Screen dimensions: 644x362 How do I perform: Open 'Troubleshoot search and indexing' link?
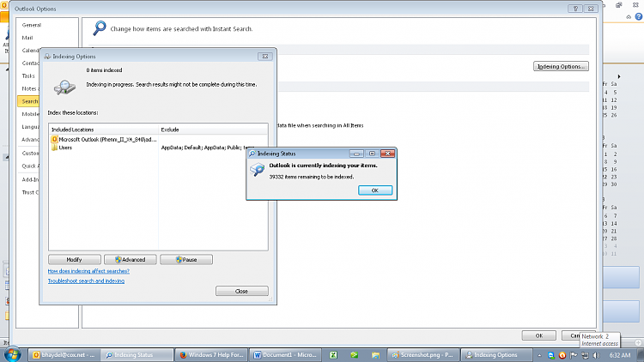(x=86, y=281)
